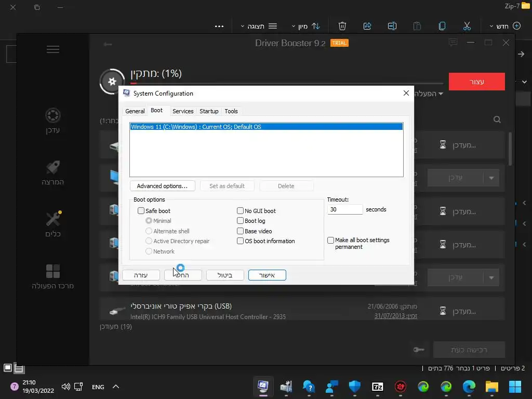
Task: Open Driver Booster red icon on taskbar
Action: [401, 387]
